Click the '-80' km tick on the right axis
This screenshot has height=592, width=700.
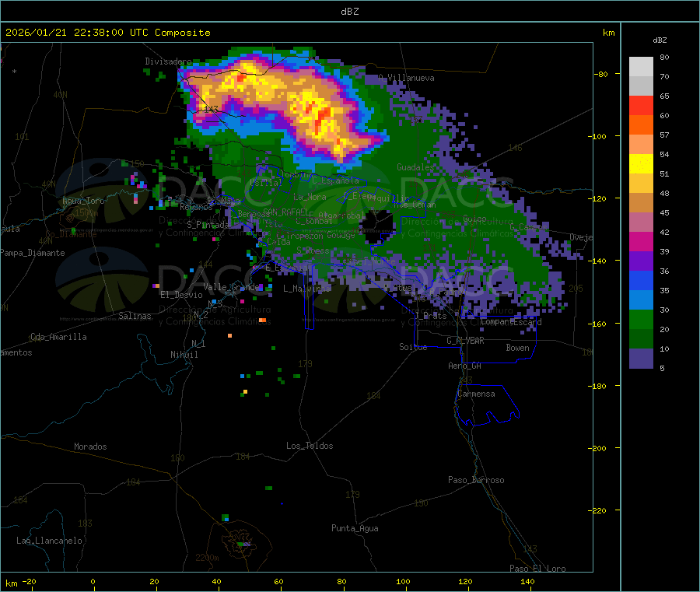tap(601, 74)
